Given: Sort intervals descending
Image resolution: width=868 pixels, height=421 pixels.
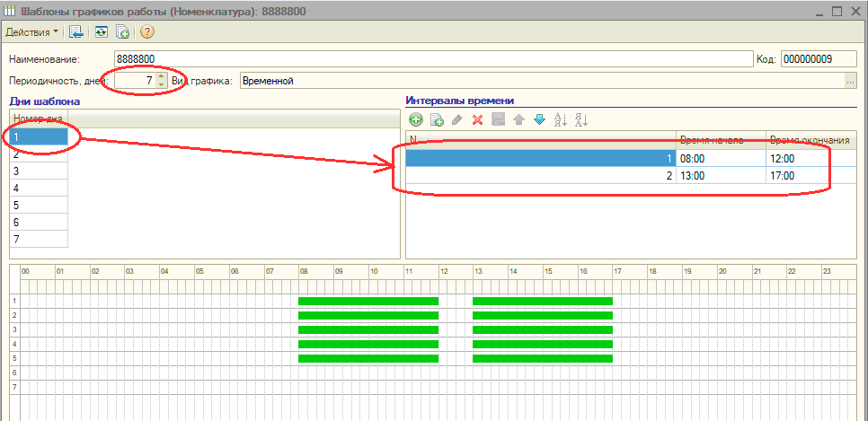Looking at the screenshot, I should (x=580, y=120).
